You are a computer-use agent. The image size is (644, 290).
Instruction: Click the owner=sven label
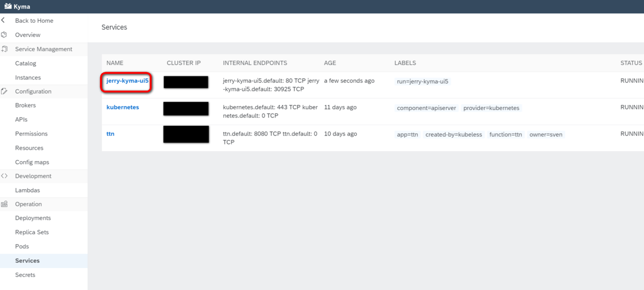pyautogui.click(x=546, y=135)
